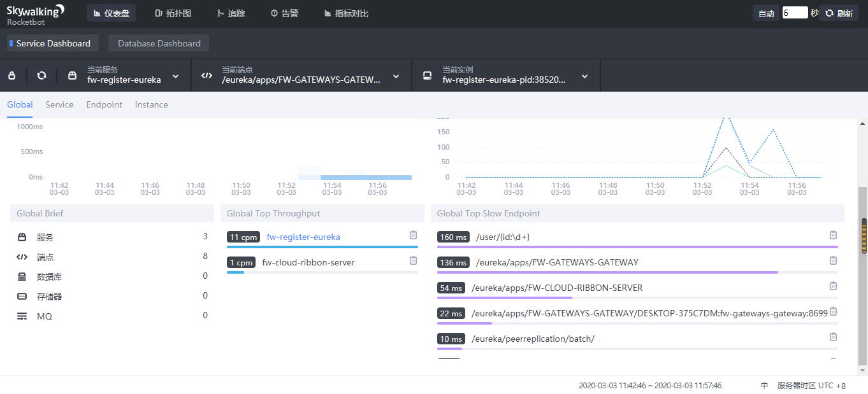868x394 pixels.
Task: Expand the 当前服务 service dropdown
Action: (x=175, y=76)
